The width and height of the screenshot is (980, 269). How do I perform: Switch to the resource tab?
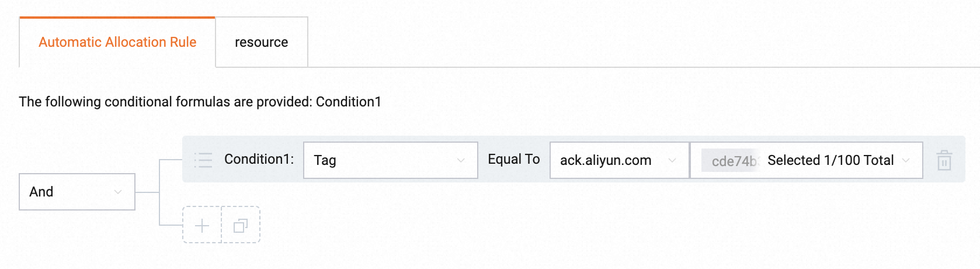261,42
